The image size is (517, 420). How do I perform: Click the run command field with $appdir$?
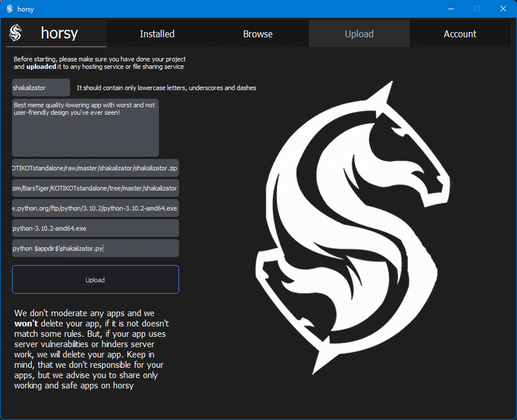pos(95,248)
